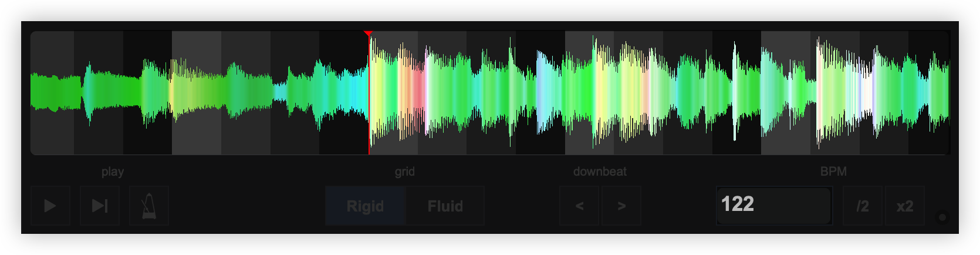The height and width of the screenshot is (255, 980).
Task: Click the "downbeat" label text
Action: point(600,172)
